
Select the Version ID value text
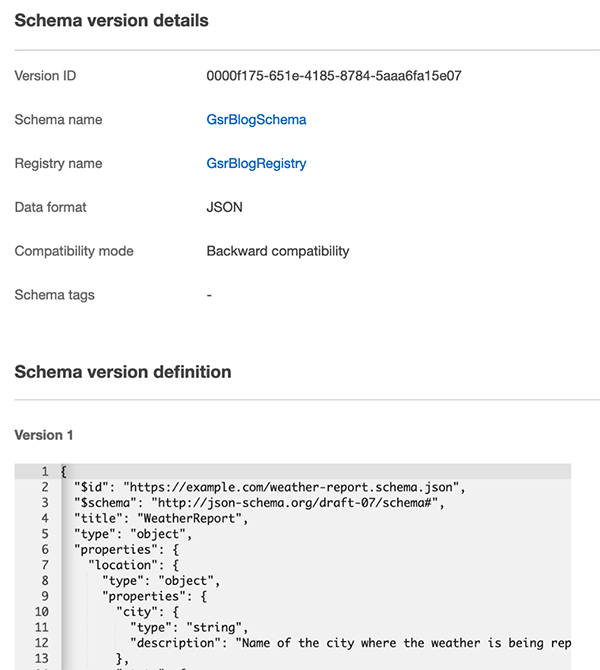click(x=334, y=76)
